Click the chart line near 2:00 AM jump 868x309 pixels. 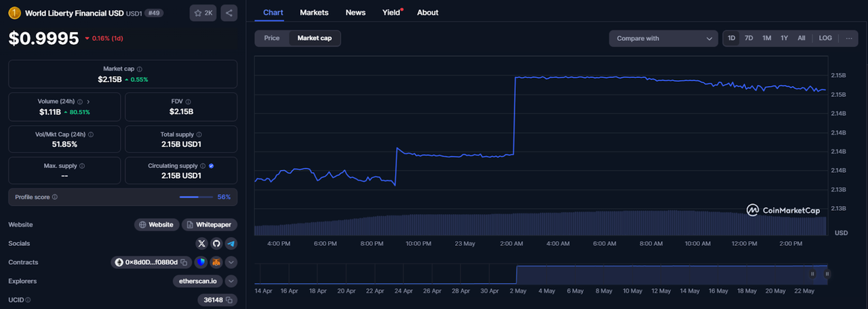(515, 115)
